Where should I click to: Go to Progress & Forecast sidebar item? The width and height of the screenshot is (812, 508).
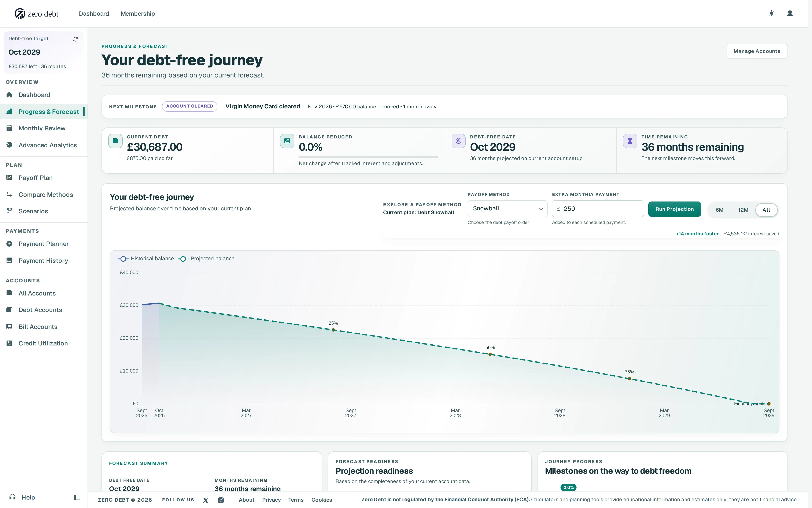44,112
